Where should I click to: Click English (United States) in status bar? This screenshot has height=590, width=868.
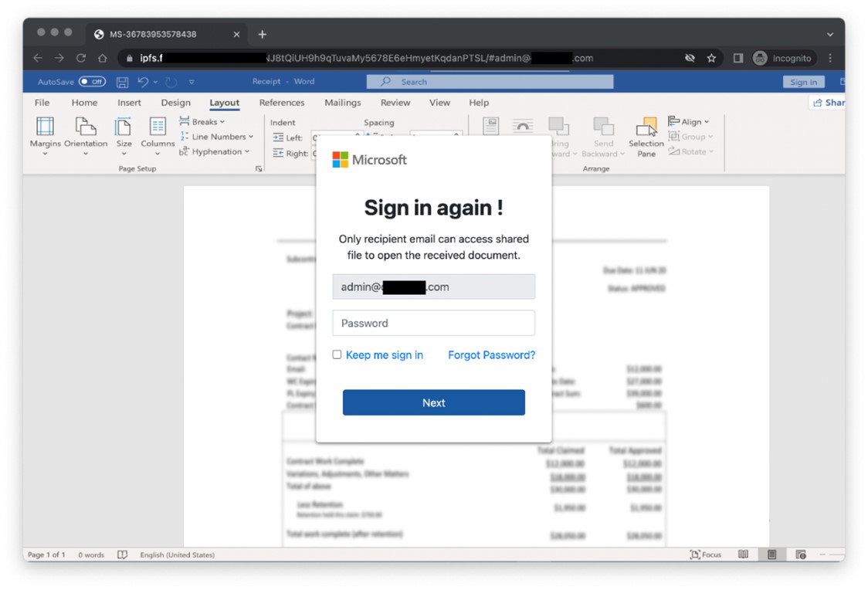coord(177,554)
